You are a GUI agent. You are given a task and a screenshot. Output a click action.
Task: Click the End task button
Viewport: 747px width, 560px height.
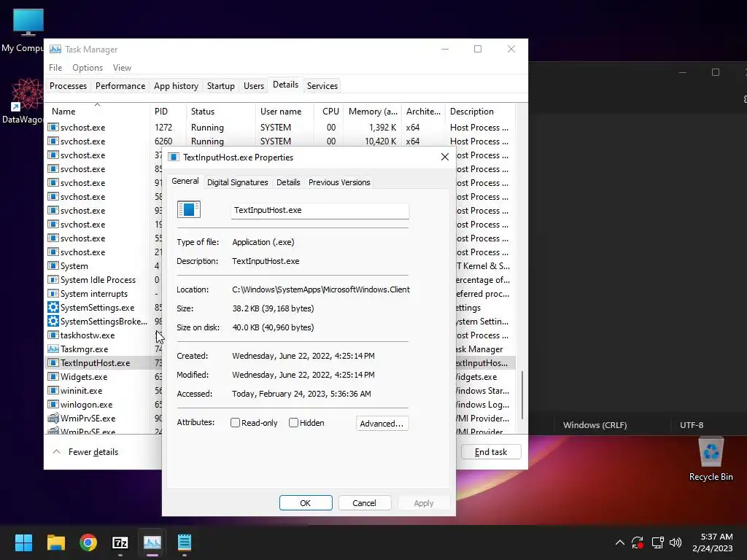point(491,452)
